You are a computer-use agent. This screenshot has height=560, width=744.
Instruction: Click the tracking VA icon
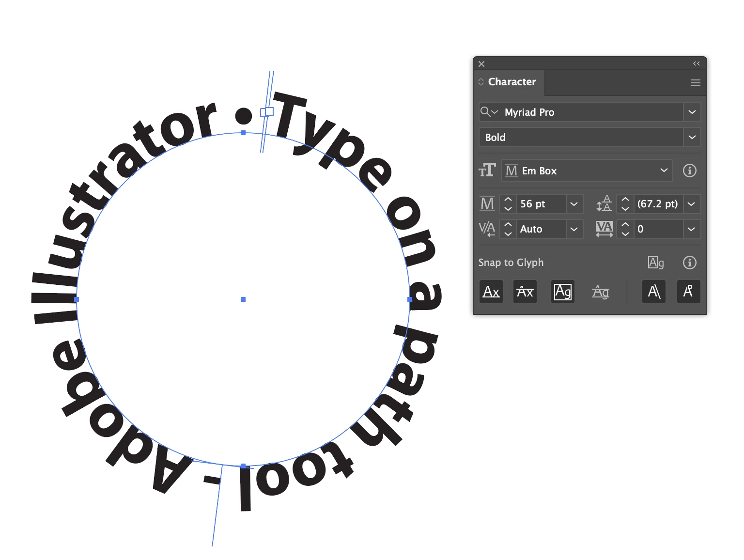[604, 229]
